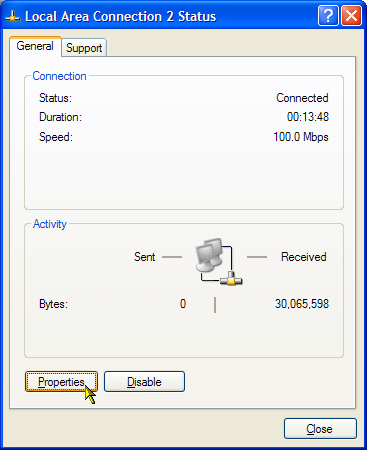
Task: Click the red X title bar button
Action: click(352, 15)
